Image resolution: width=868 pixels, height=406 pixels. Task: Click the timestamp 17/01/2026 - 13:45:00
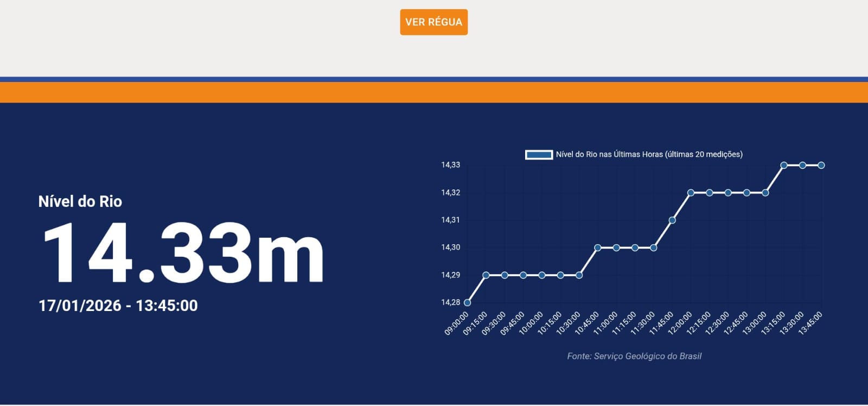[118, 306]
